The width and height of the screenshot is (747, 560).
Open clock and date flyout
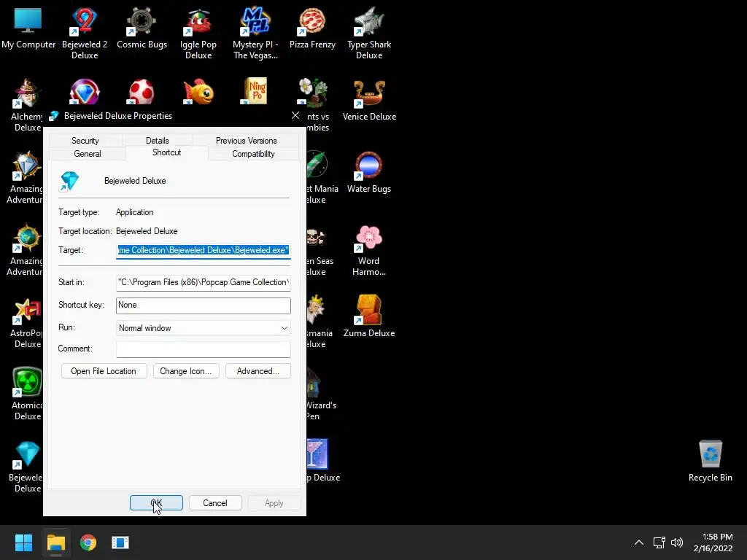713,542
